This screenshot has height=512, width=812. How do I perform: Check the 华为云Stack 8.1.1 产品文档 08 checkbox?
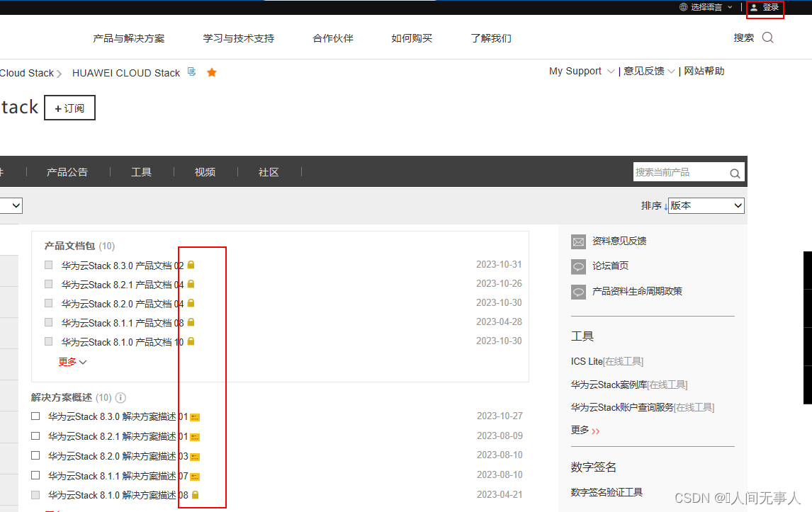tap(49, 322)
